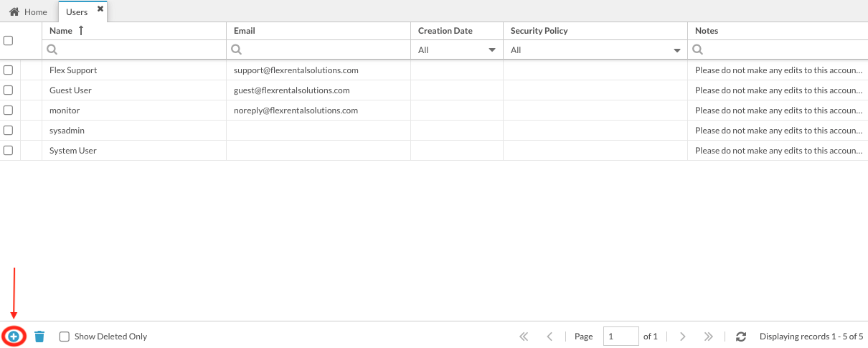
Task: Select the System User name cell
Action: click(x=134, y=151)
